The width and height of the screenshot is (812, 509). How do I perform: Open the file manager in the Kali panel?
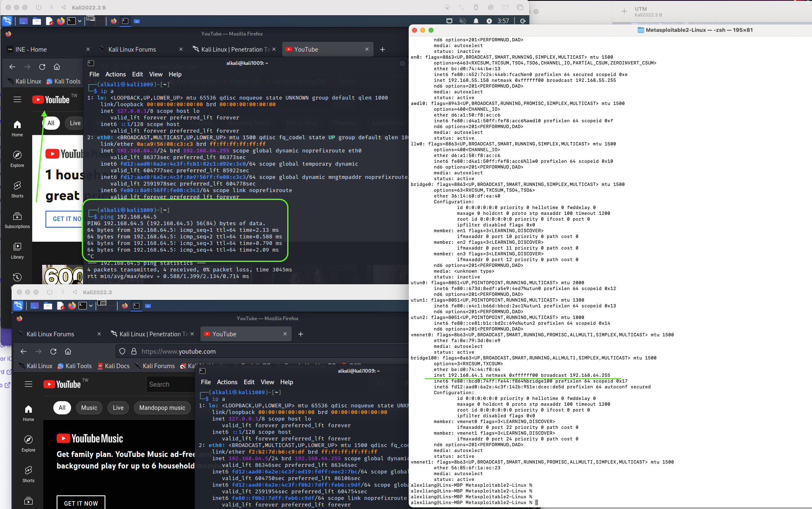click(x=37, y=21)
